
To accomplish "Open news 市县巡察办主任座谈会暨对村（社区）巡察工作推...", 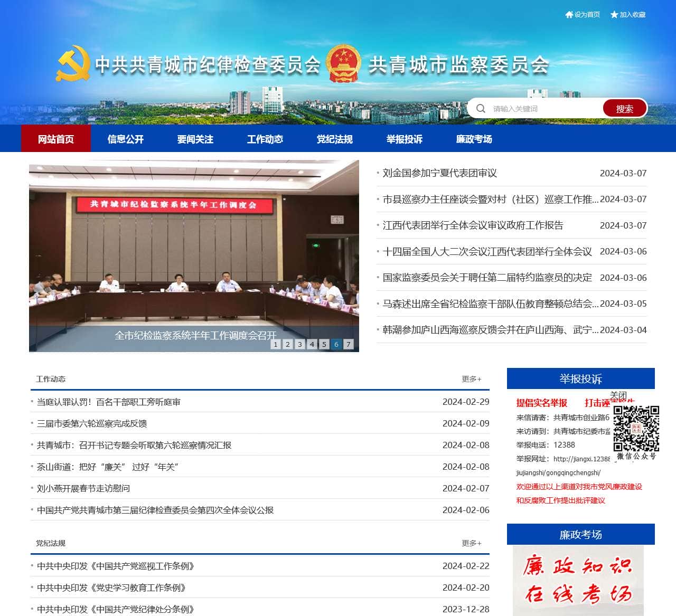I will (491, 199).
